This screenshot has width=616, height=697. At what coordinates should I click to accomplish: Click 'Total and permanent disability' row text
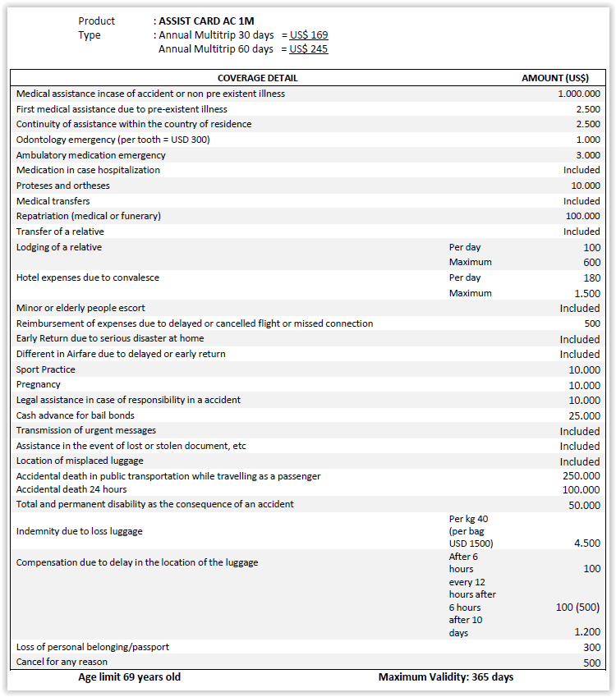pos(154,504)
